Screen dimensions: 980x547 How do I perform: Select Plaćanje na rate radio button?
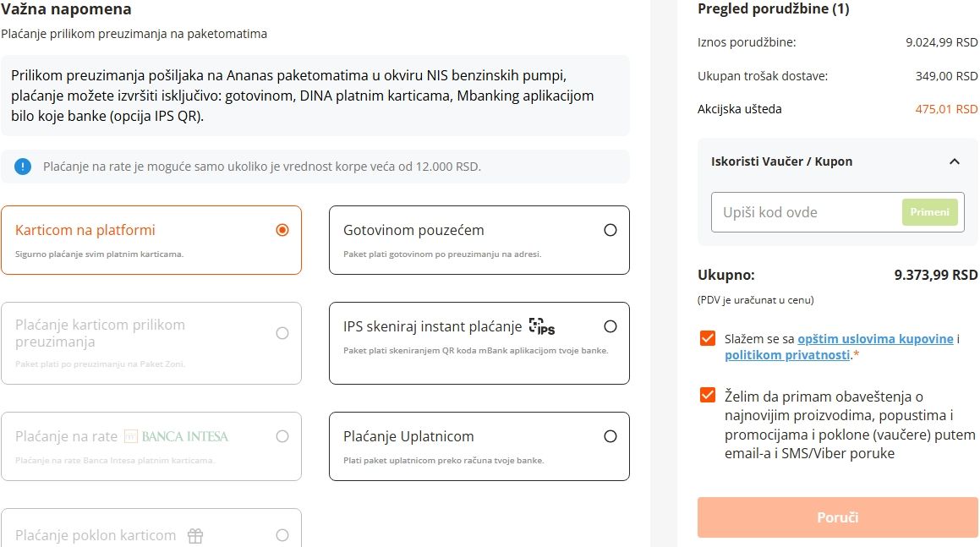pyautogui.click(x=282, y=436)
